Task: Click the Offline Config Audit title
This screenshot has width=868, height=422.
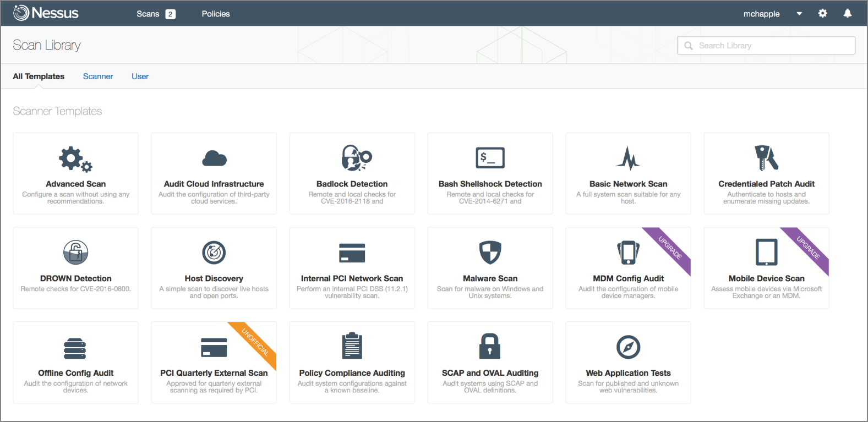Action: click(76, 373)
